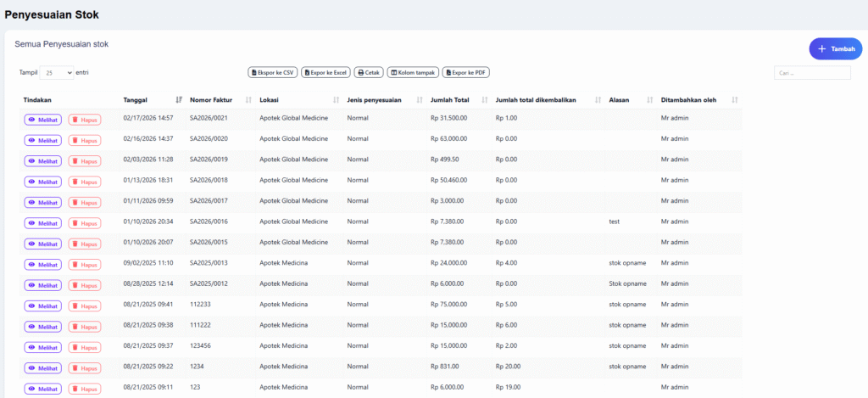This screenshot has width=868, height=398.
Task: Open Melihat for invoice SA2025/0013
Action: click(x=43, y=264)
